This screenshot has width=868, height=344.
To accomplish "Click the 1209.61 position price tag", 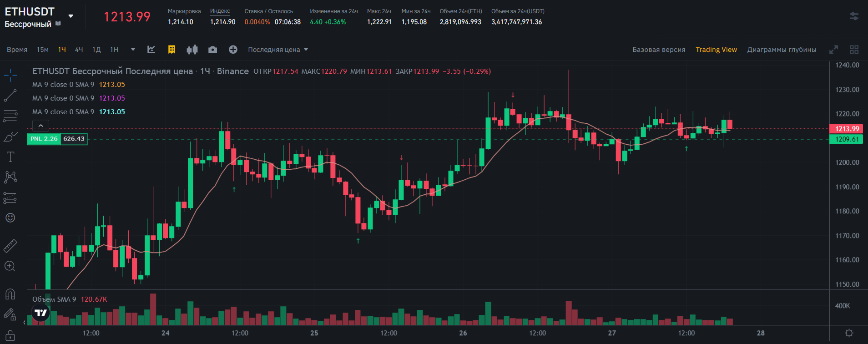I will click(846, 139).
